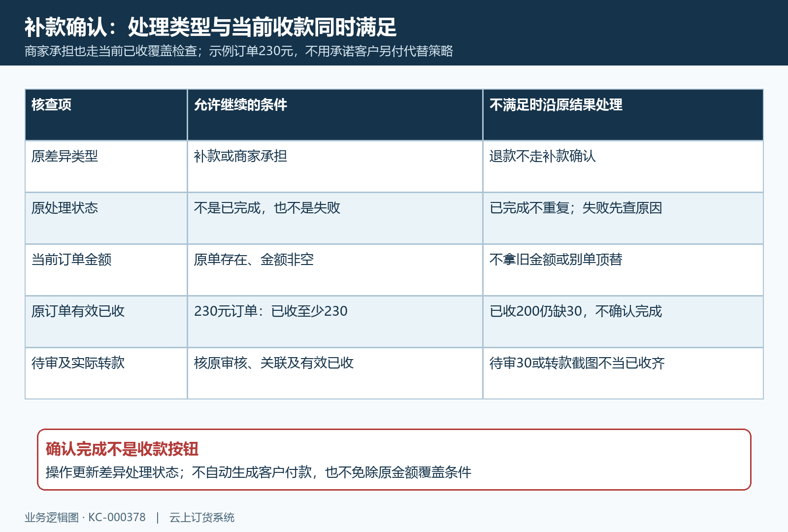
Task: Click the footer label 业务逻辑图 · KC-000378
Action: click(x=85, y=517)
